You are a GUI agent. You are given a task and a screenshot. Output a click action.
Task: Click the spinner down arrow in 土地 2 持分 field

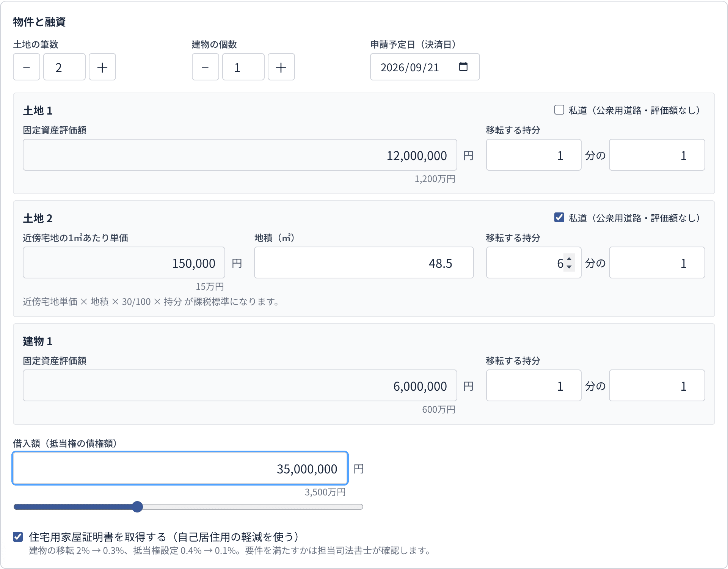pyautogui.click(x=569, y=267)
